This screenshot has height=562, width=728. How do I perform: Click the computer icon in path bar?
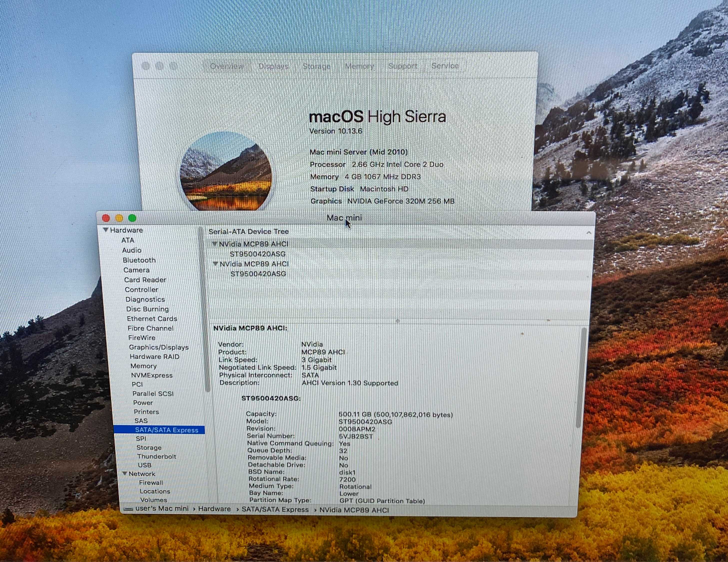click(x=128, y=509)
